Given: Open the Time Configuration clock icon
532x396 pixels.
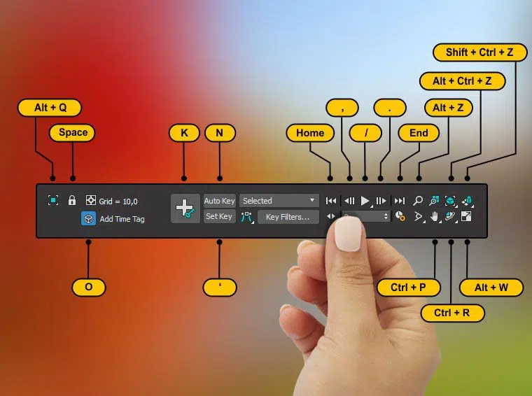Looking at the screenshot, I should coord(400,217).
